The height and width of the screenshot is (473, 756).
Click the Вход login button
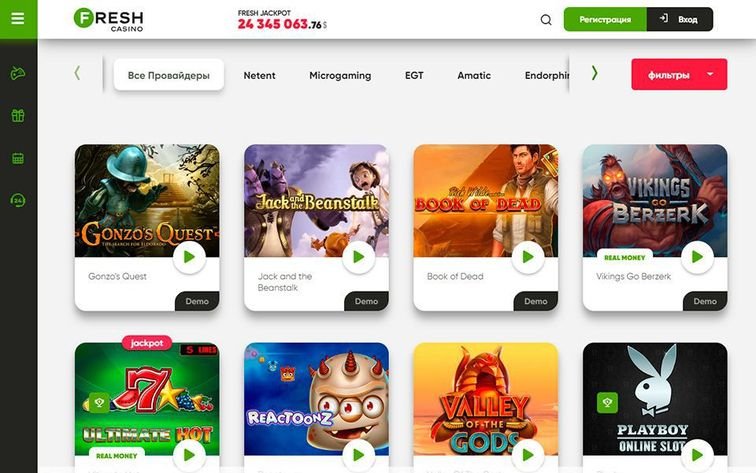coord(679,19)
